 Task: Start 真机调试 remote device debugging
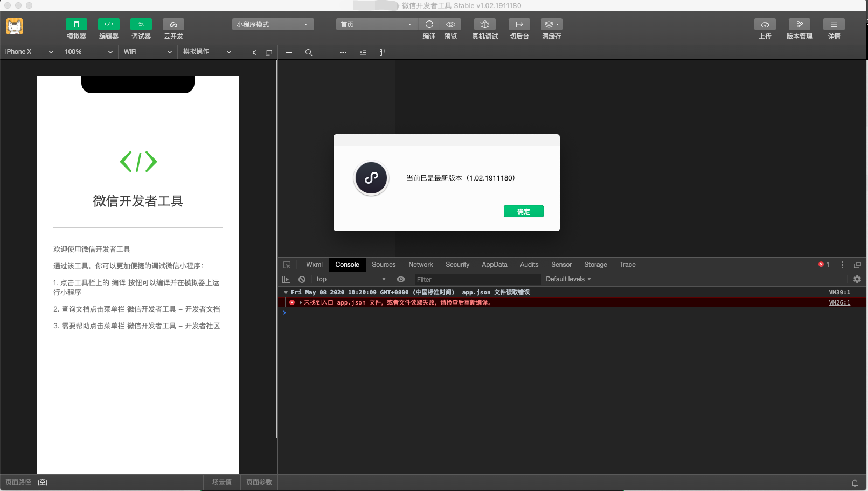point(485,24)
